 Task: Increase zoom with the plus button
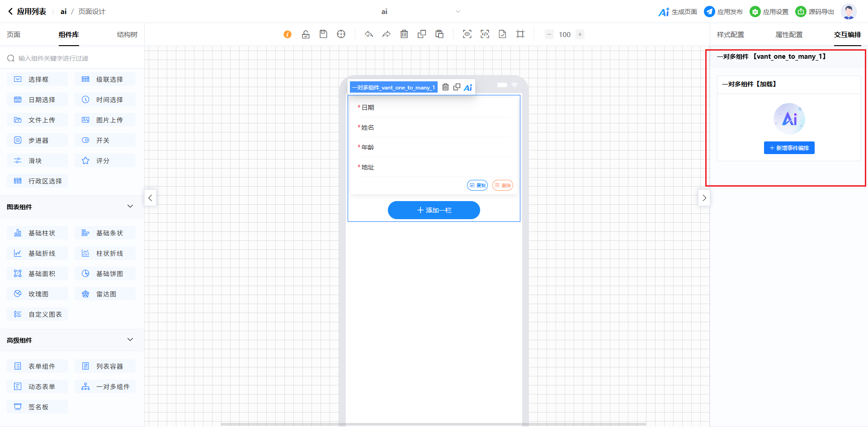(x=580, y=34)
